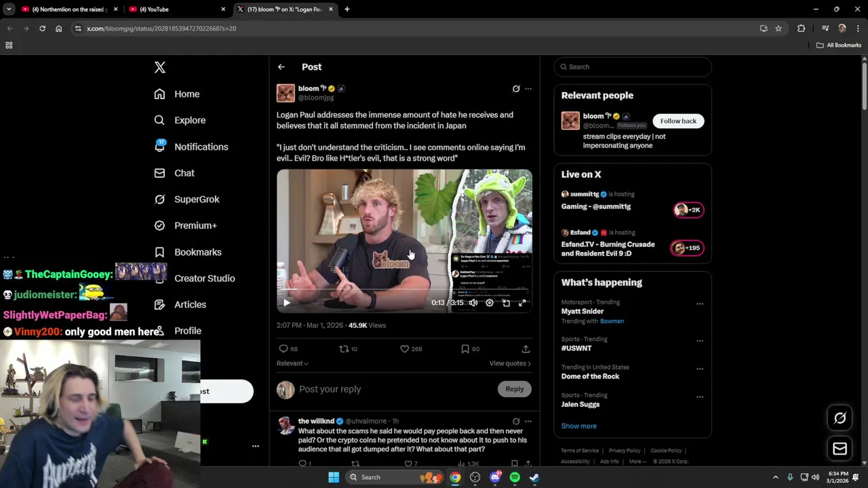This screenshot has width=868, height=488.
Task: Open summit1g's Gaming live stream
Action: [632, 201]
